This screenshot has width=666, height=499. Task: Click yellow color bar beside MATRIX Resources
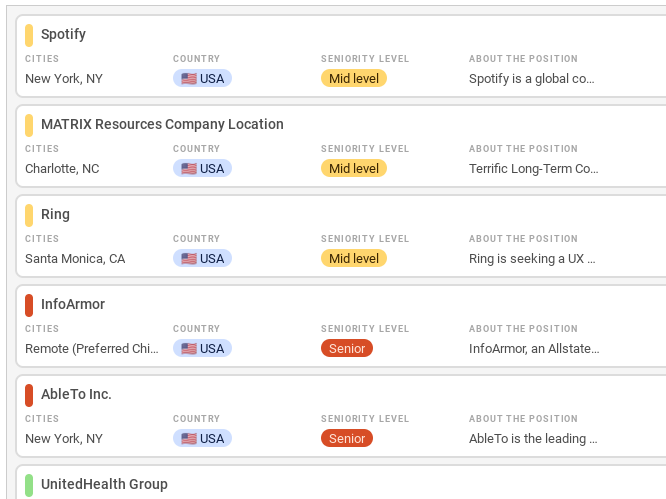[29, 125]
